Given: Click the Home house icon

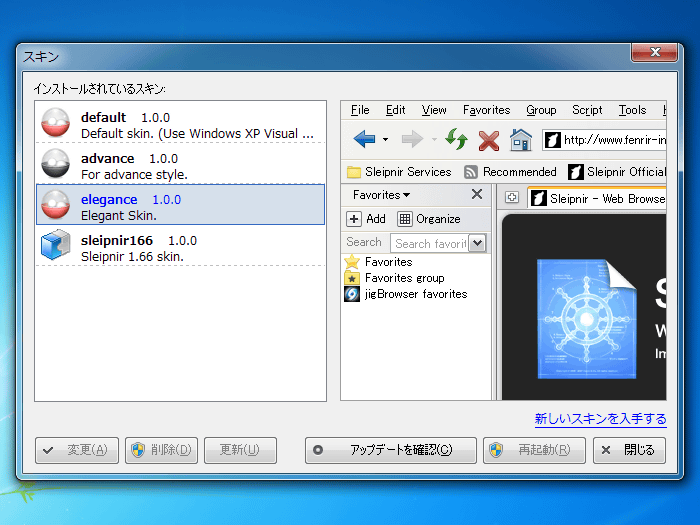Looking at the screenshot, I should tap(521, 140).
